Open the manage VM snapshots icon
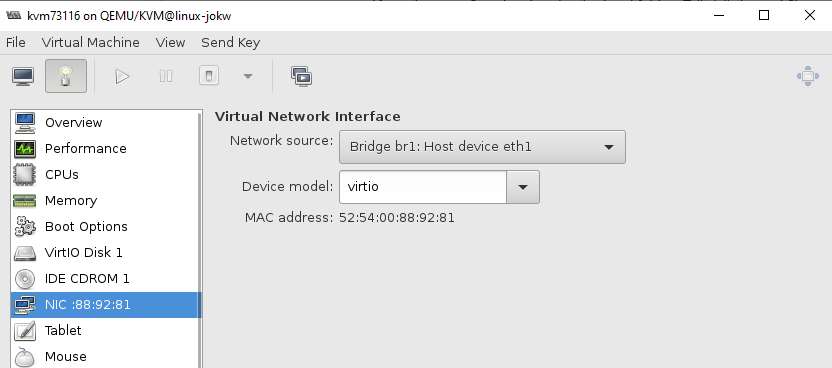The width and height of the screenshot is (832, 368). (301, 76)
